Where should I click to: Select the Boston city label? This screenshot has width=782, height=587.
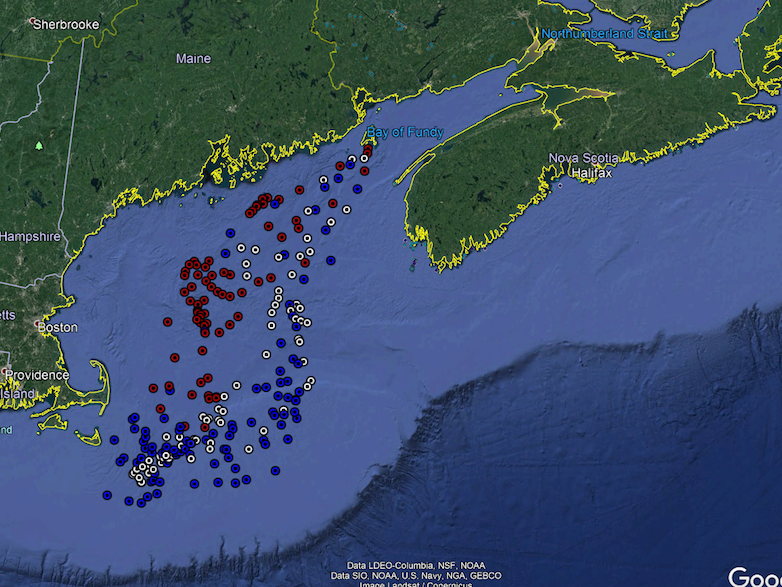coord(58,328)
